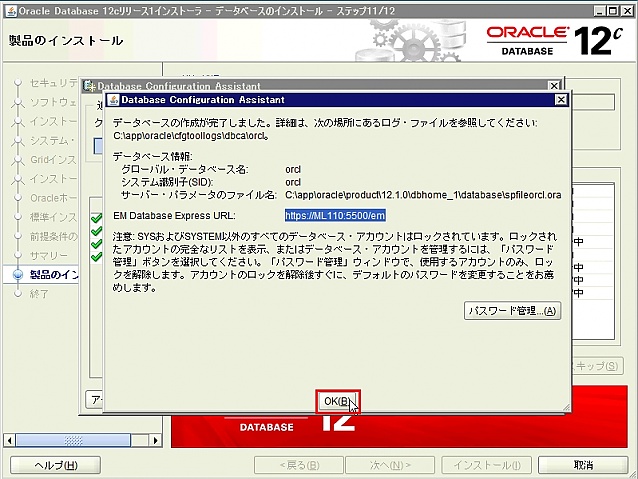The width and height of the screenshot is (638, 479).
Task: Click the disabled Install (インストール) button
Action: coord(487,465)
